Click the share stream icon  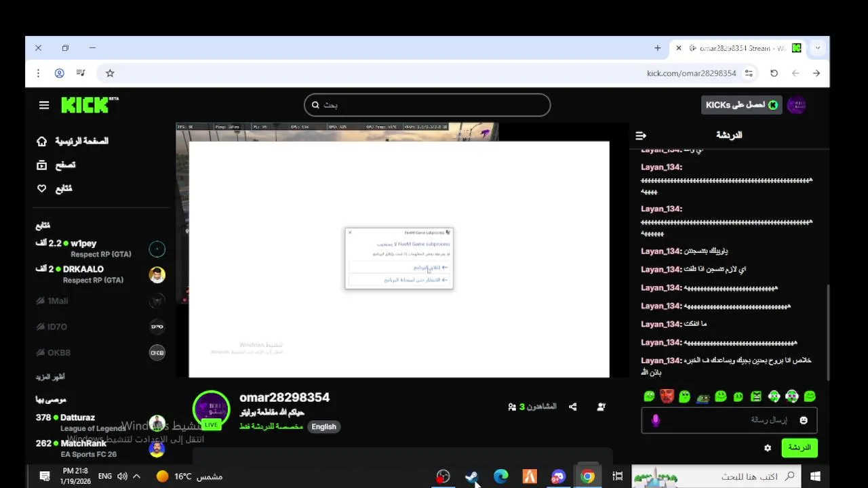point(573,407)
